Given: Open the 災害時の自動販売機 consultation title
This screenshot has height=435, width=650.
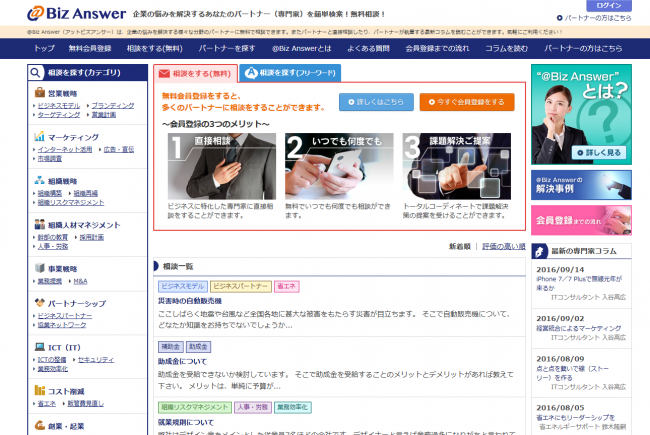Looking at the screenshot, I should coord(190,301).
